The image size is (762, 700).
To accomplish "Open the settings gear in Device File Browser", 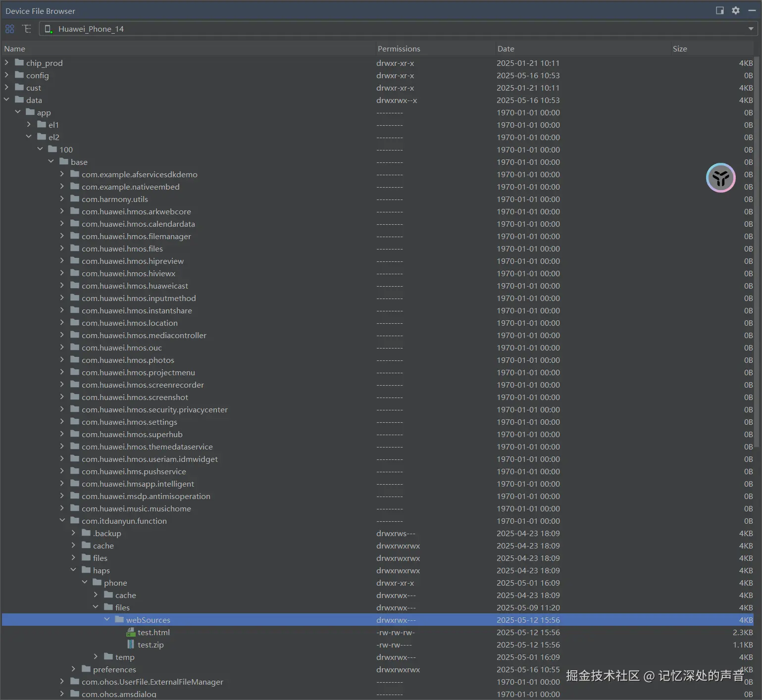I will (736, 10).
